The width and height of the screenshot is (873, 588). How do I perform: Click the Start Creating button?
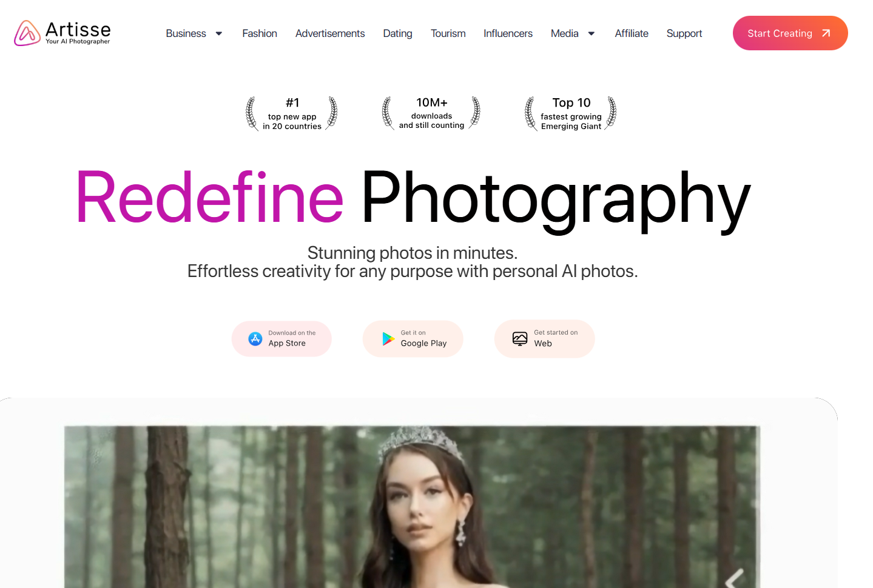coord(790,33)
